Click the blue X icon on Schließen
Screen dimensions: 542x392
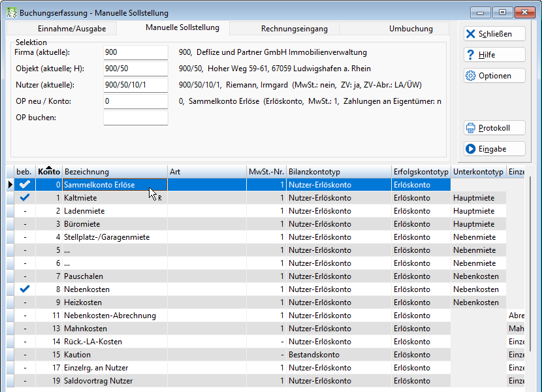click(470, 34)
